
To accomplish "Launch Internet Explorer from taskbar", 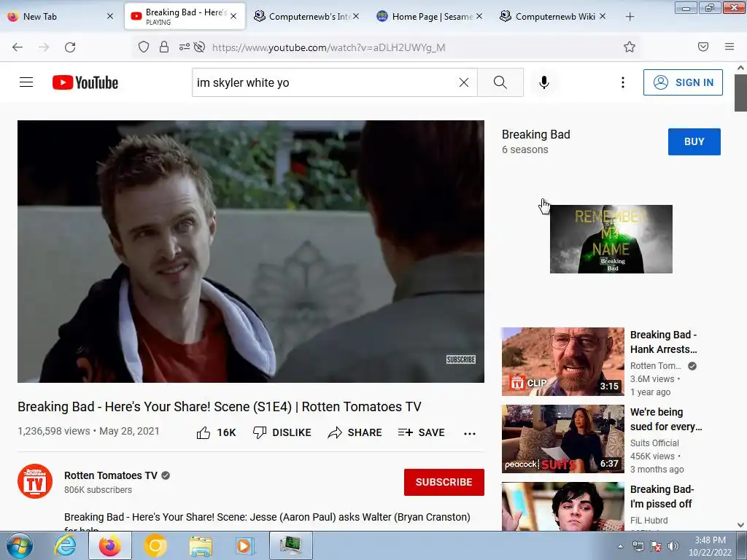I will point(65,545).
